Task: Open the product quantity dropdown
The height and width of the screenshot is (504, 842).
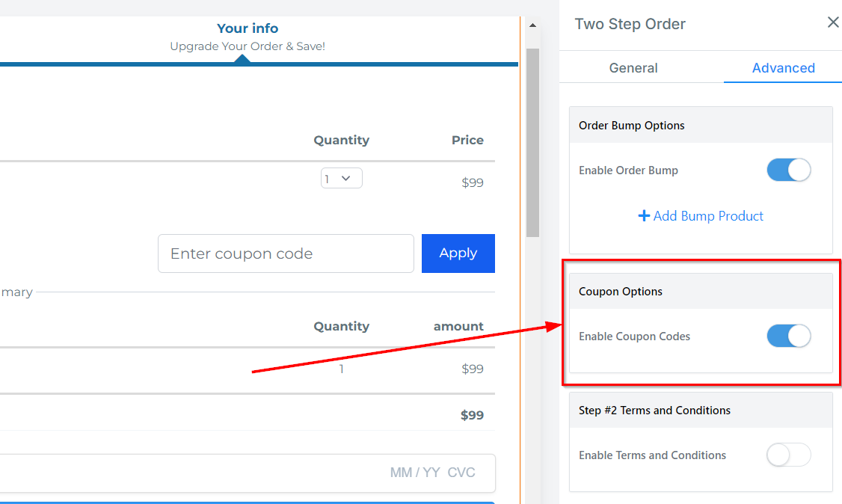Action: pyautogui.click(x=342, y=179)
